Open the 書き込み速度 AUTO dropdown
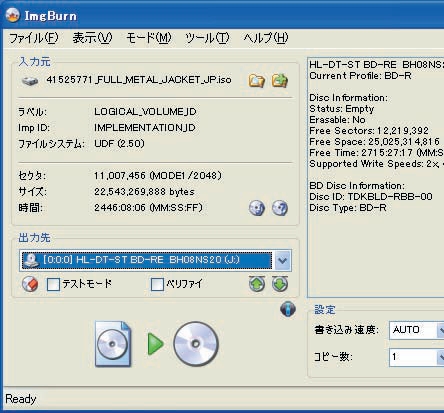 coord(441,330)
